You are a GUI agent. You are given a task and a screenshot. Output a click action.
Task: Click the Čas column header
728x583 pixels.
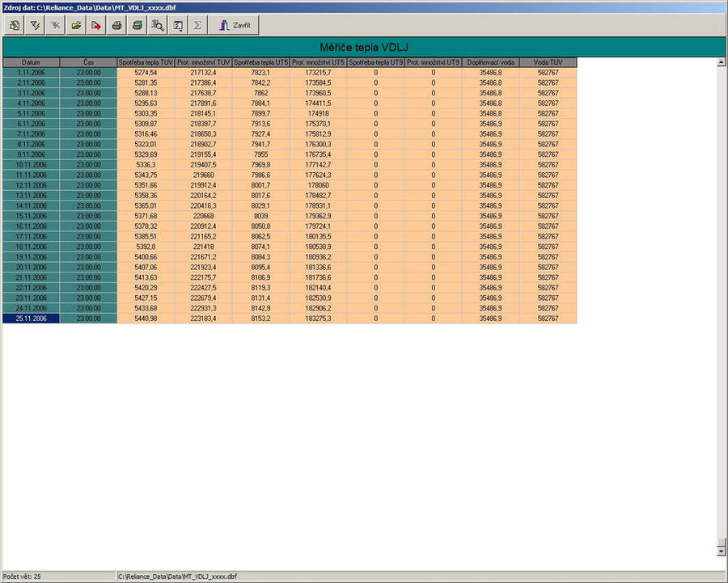(88, 62)
